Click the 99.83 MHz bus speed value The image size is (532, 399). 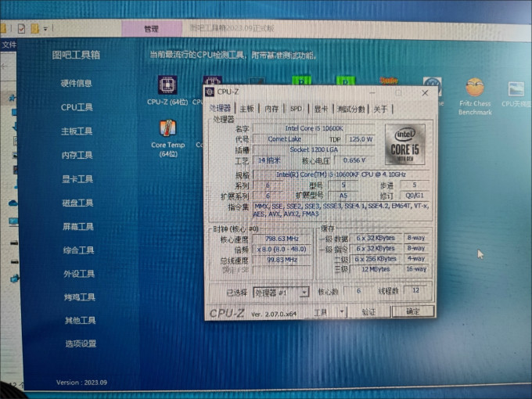[282, 260]
